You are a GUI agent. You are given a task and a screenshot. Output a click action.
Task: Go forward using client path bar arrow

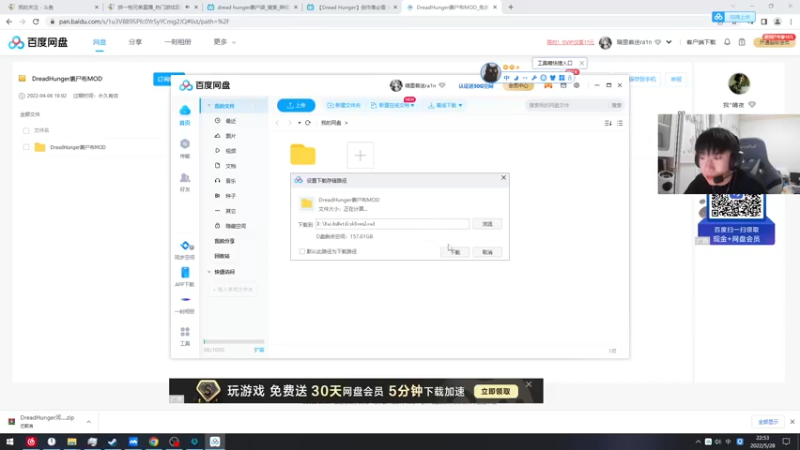(x=289, y=123)
